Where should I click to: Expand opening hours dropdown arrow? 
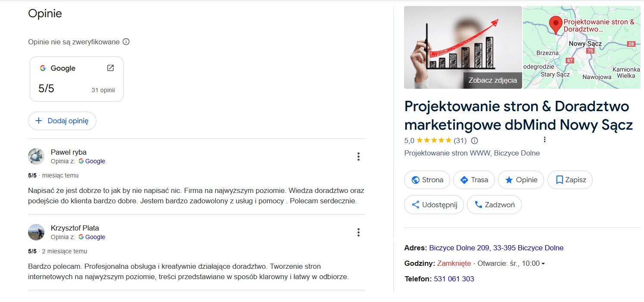point(543,264)
